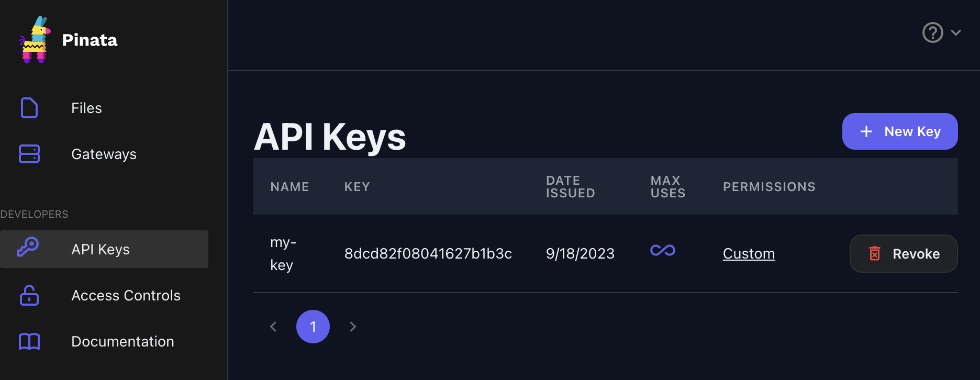This screenshot has height=380, width=980.
Task: Click the plus icon on New Key button
Action: (x=866, y=131)
